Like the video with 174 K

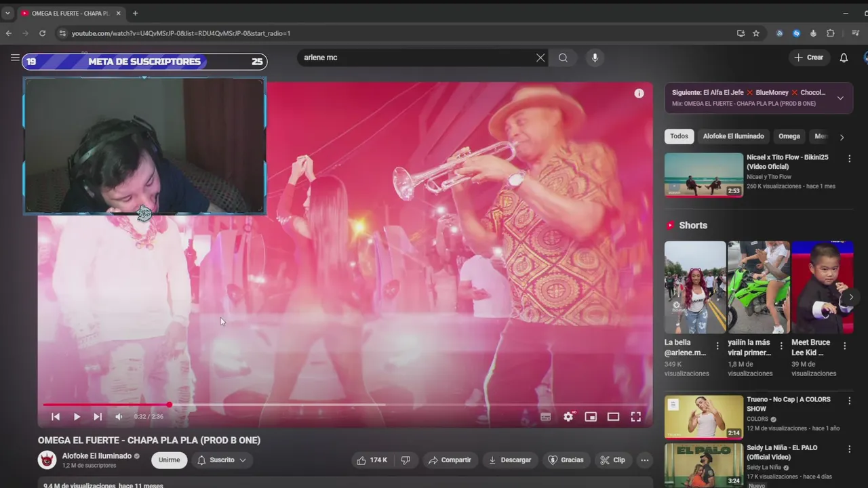[372, 460]
